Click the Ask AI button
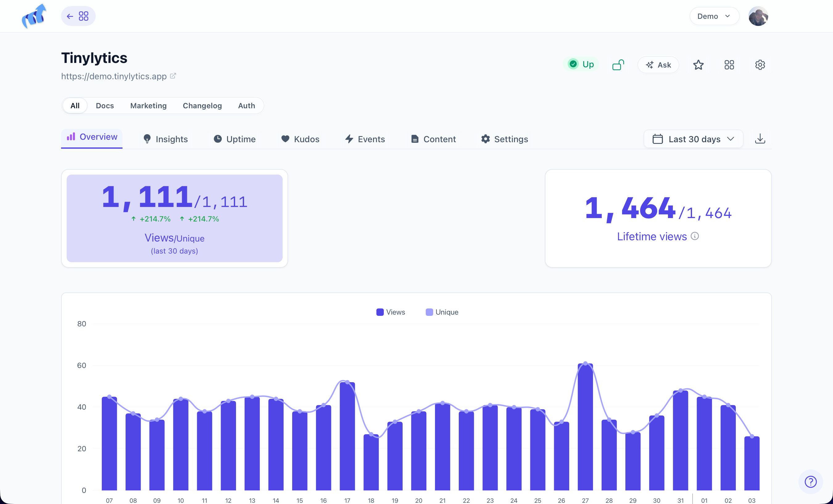Viewport: 833px width, 504px height. [x=658, y=65]
